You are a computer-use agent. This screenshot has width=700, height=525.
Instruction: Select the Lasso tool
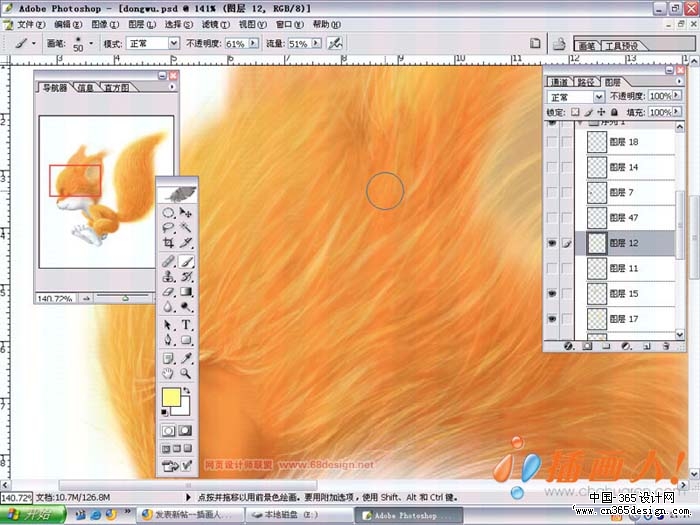(168, 228)
